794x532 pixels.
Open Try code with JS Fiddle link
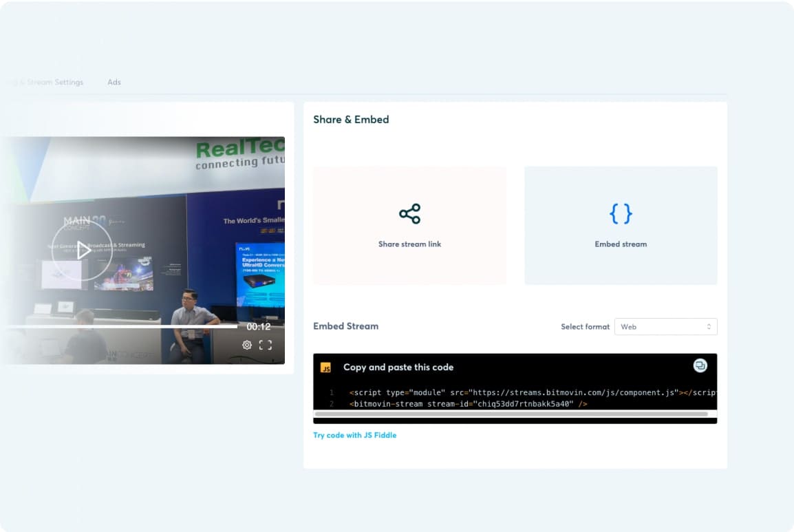coord(354,435)
